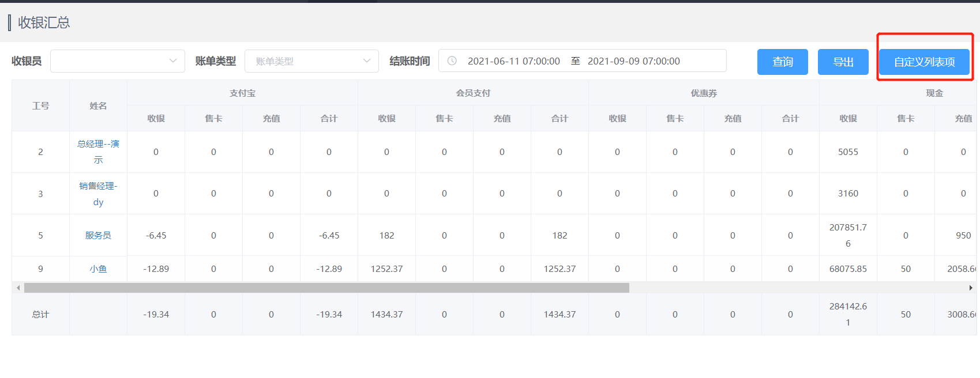This screenshot has height=378, width=980.
Task: Click -12.89 in 支付宝 合计 column
Action: pos(329,269)
